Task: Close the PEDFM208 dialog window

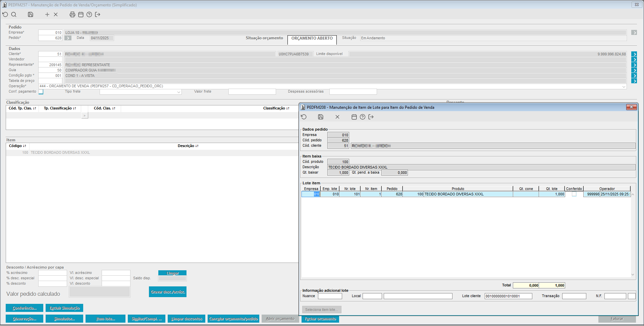Action: click(x=632, y=107)
